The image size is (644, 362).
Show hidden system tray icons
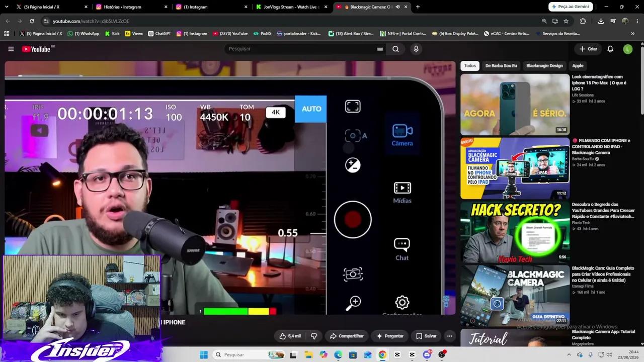(569, 355)
